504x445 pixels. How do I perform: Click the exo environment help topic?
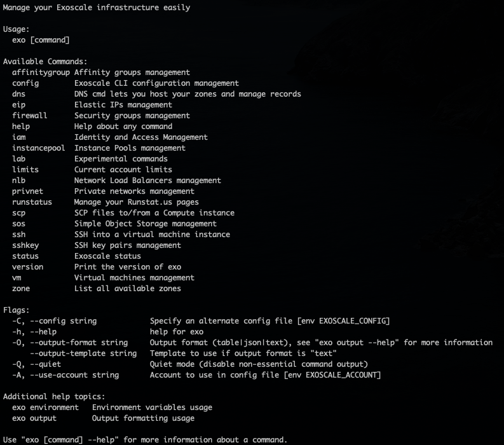coord(45,407)
